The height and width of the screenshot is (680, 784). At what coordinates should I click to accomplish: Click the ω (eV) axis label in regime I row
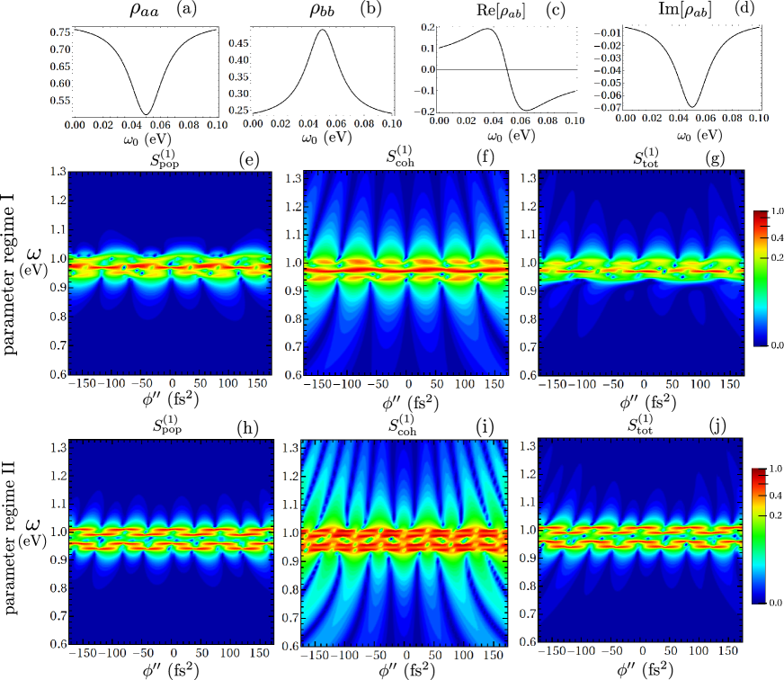(x=33, y=262)
